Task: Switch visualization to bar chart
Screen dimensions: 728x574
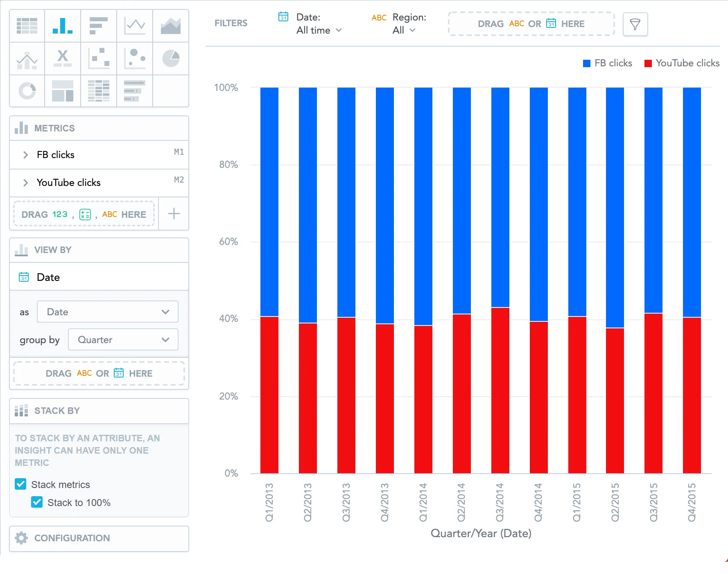Action: 63,26
